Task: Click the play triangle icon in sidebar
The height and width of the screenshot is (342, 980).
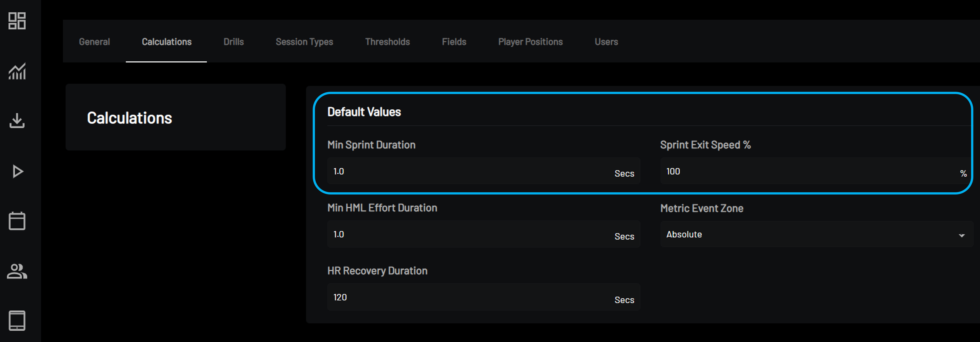Action: (18, 172)
